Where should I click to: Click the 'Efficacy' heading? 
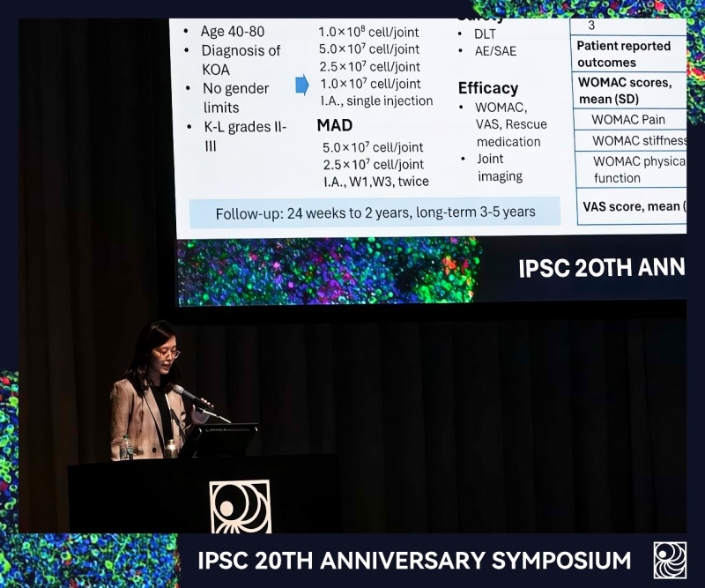click(488, 88)
